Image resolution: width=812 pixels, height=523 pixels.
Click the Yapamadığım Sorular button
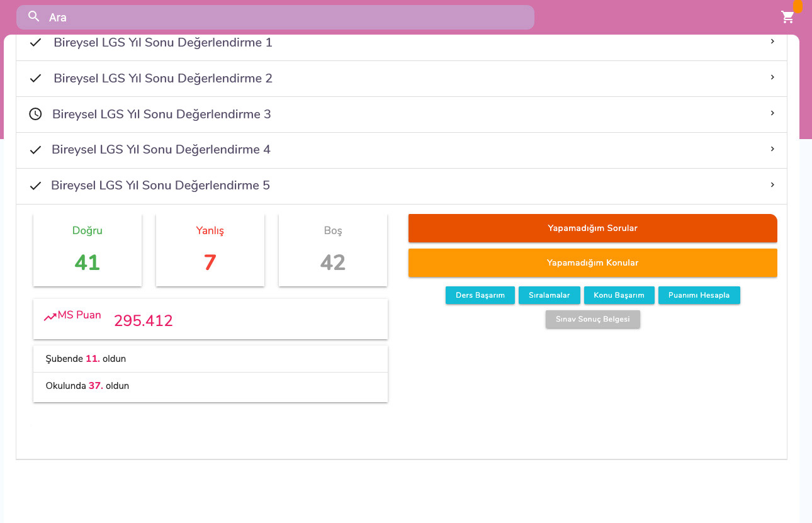(x=592, y=228)
